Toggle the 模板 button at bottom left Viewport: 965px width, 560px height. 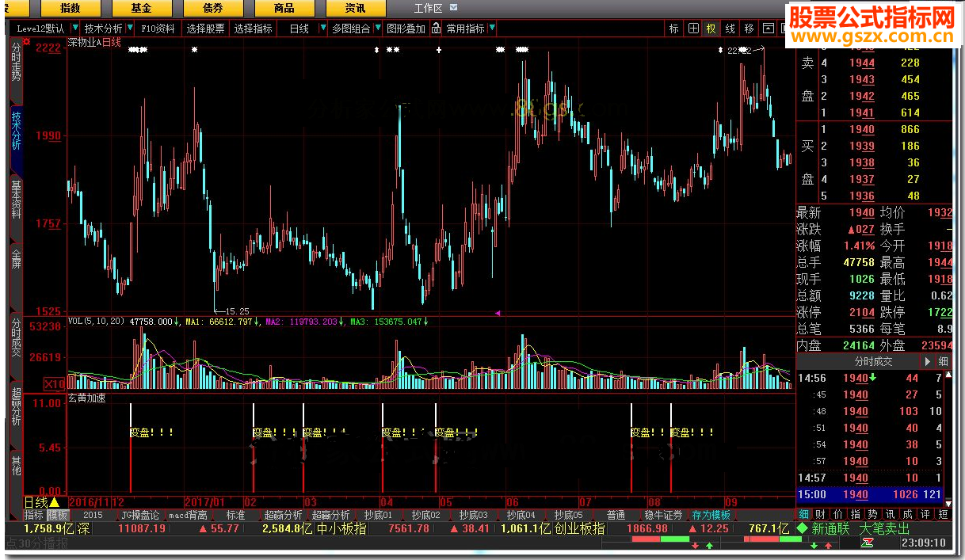pos(58,515)
